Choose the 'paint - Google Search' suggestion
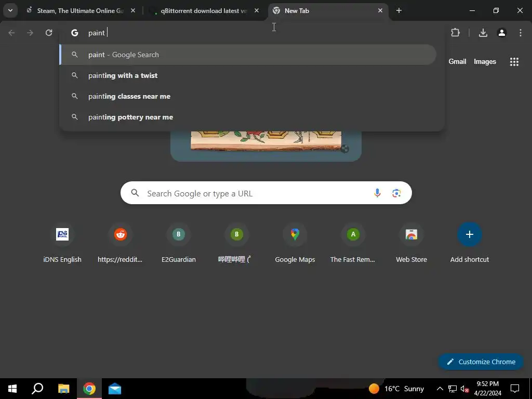This screenshot has width=532, height=399. (248, 55)
